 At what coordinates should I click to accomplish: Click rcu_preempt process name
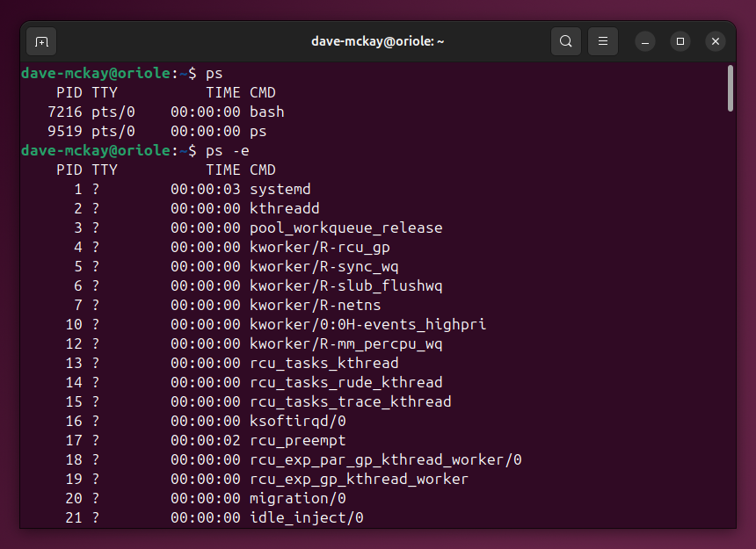click(297, 440)
